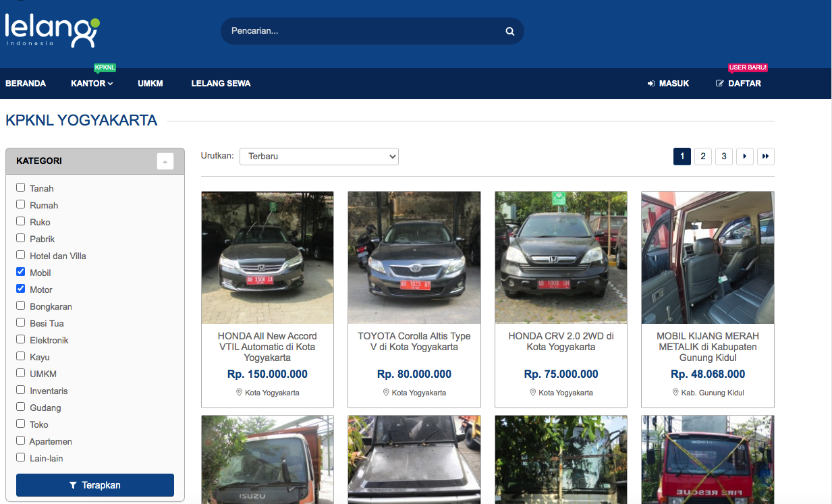Check the Gudang category
Image resolution: width=832 pixels, height=504 pixels.
21,407
